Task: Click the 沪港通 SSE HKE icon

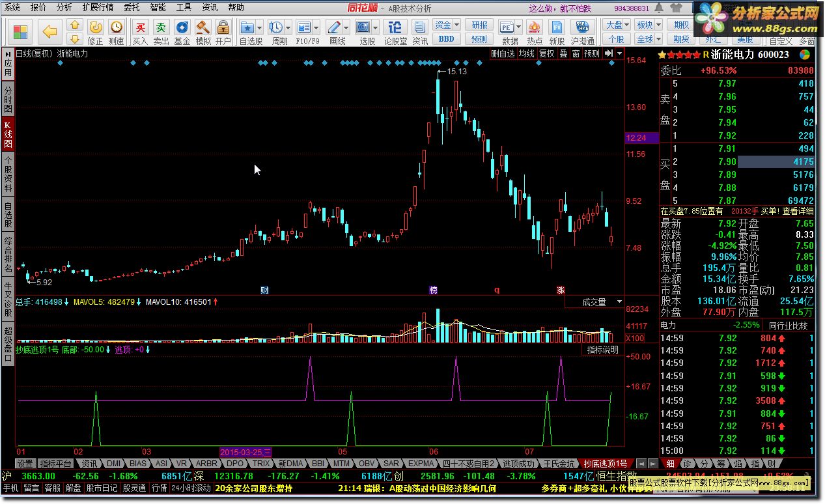Action: pos(582,31)
